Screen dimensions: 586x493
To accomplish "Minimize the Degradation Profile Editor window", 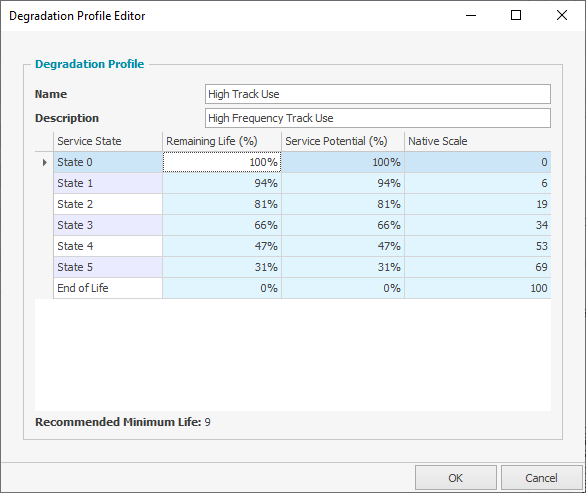I will pos(471,15).
